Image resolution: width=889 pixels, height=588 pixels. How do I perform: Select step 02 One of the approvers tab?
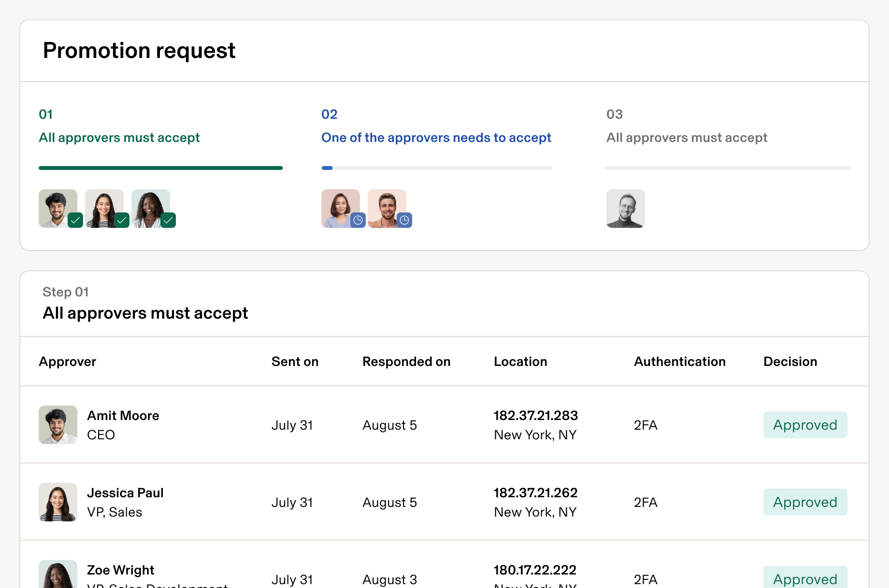coord(436,138)
